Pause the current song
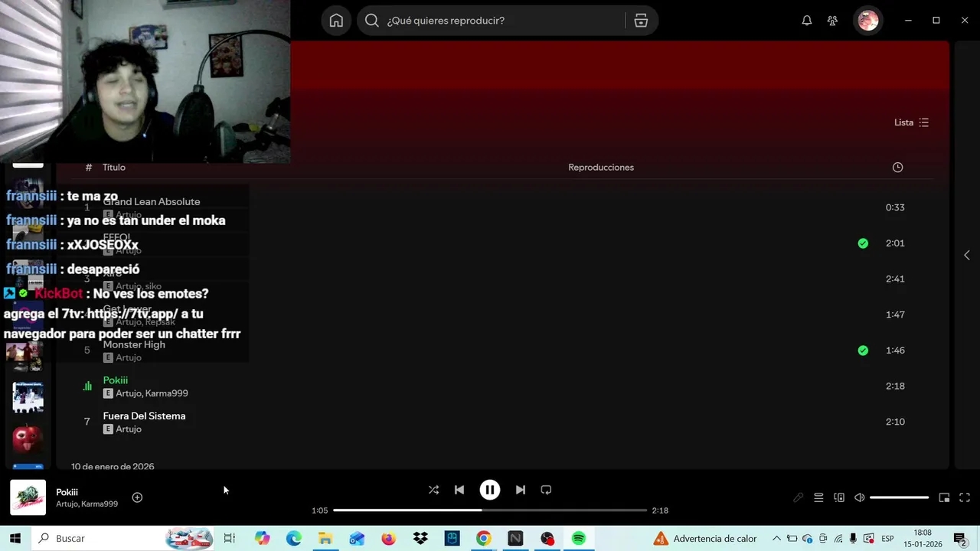 490,490
